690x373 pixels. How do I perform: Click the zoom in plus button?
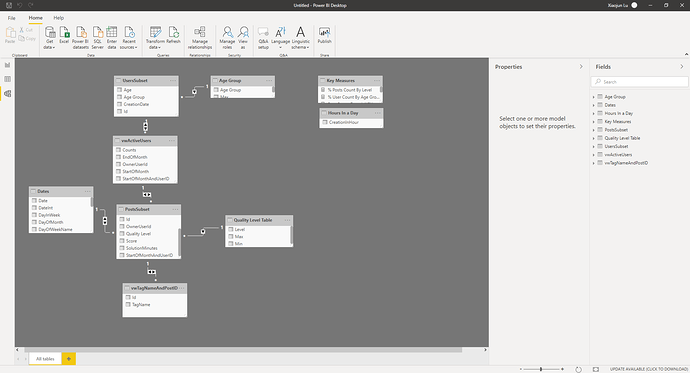pos(562,369)
